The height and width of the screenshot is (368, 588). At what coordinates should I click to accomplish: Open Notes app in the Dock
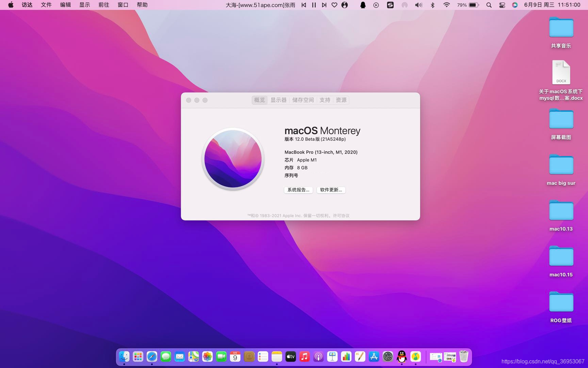(277, 357)
